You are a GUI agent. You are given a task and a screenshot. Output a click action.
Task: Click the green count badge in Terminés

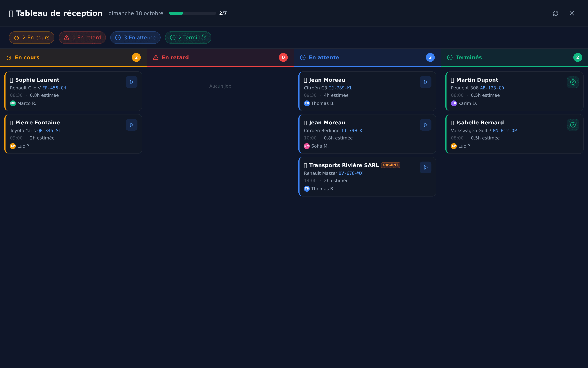578,57
